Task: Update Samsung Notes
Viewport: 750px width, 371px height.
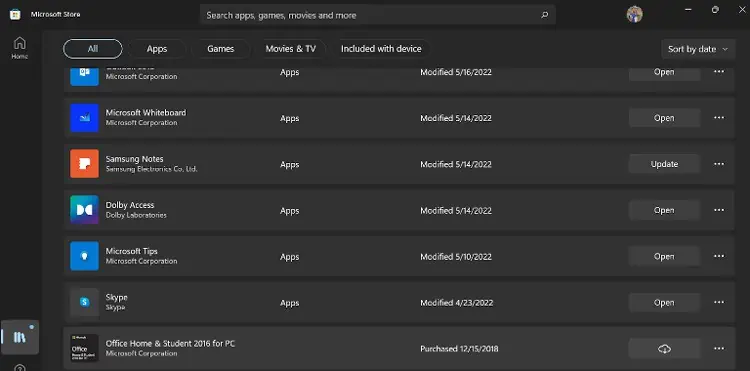Action: coord(664,164)
